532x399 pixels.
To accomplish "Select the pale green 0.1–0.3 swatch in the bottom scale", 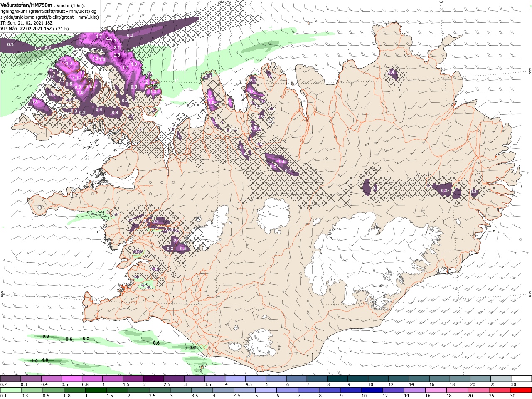I will pyautogui.click(x=10, y=390).
